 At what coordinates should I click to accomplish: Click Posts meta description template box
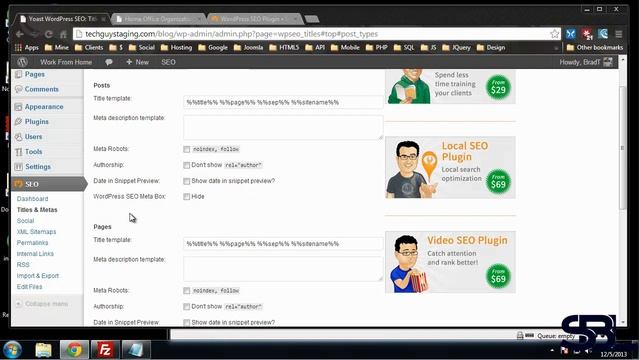coord(283,127)
